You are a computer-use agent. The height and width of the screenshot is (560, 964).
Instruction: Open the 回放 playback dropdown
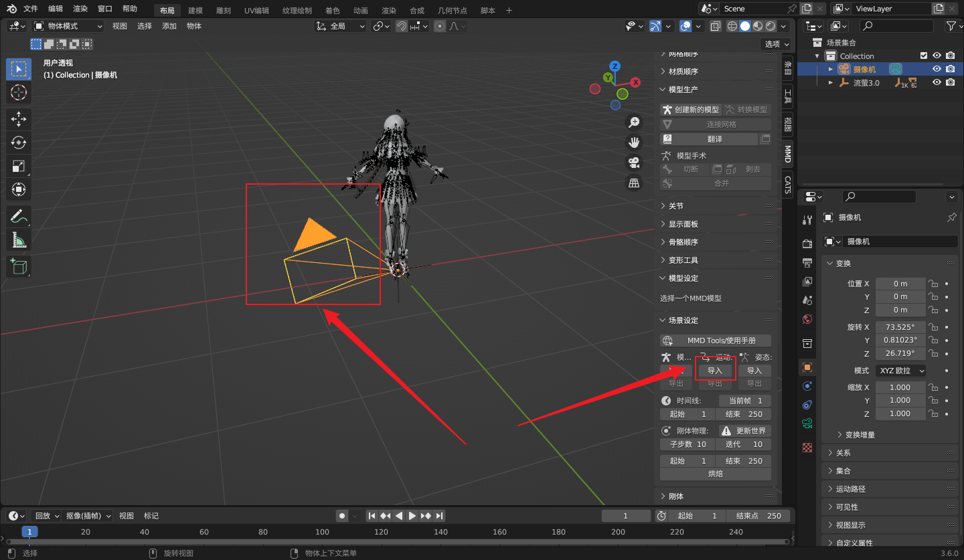[46, 516]
